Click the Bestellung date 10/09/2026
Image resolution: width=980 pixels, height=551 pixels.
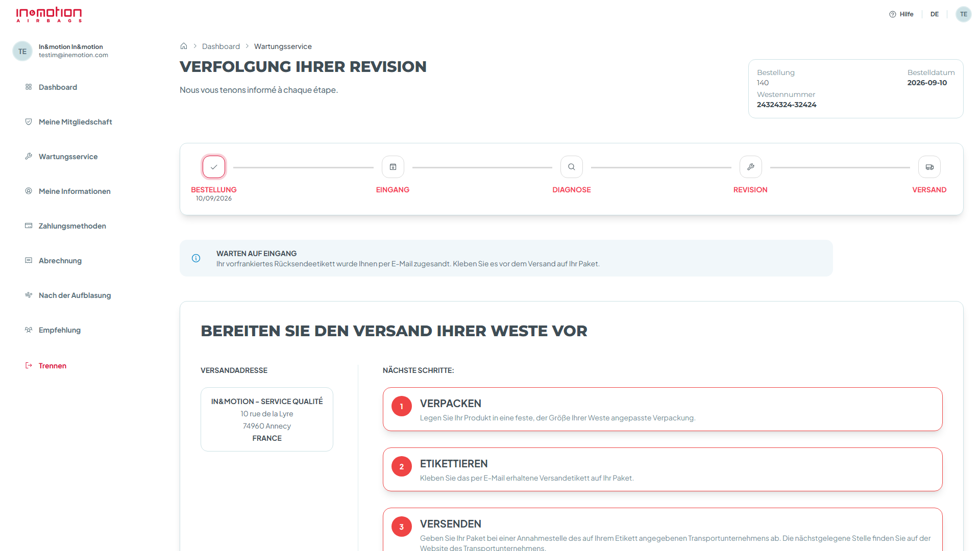coord(214,198)
